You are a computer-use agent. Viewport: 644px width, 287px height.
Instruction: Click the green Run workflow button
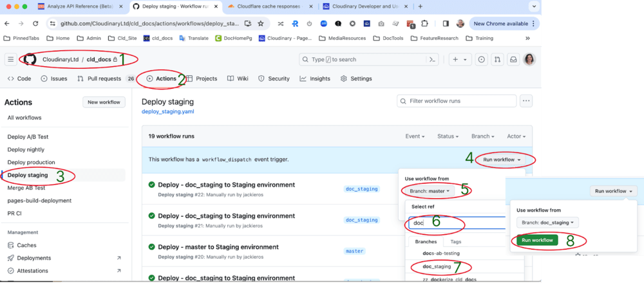click(537, 240)
